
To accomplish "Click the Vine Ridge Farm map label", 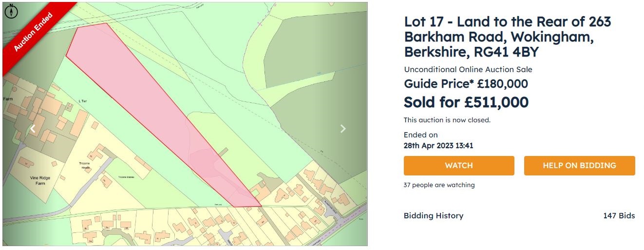I will pos(39,180).
